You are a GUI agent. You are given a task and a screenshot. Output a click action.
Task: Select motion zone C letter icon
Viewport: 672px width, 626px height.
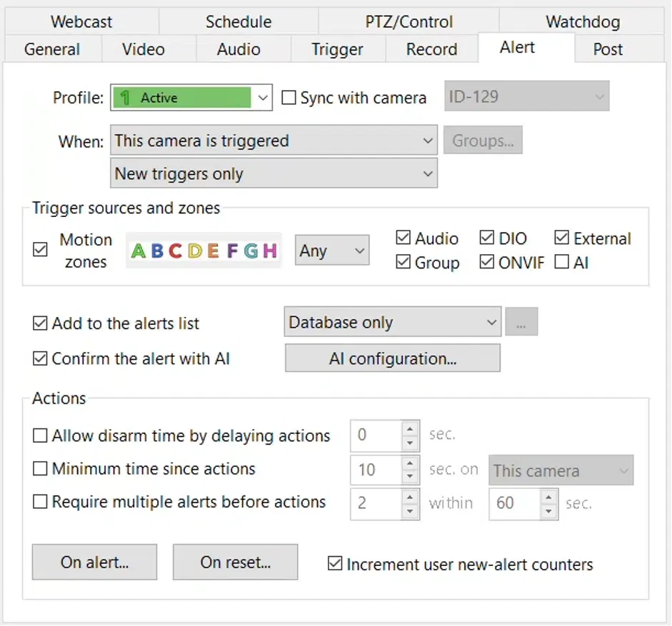click(x=176, y=251)
